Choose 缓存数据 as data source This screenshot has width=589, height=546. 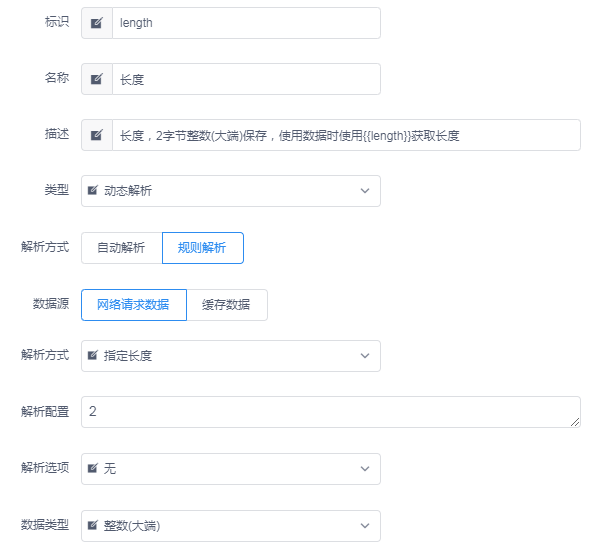point(227,305)
